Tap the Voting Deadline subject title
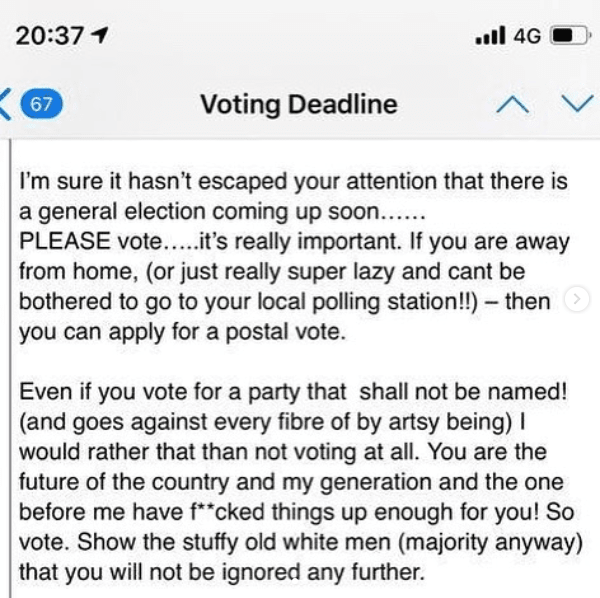 pyautogui.click(x=299, y=105)
